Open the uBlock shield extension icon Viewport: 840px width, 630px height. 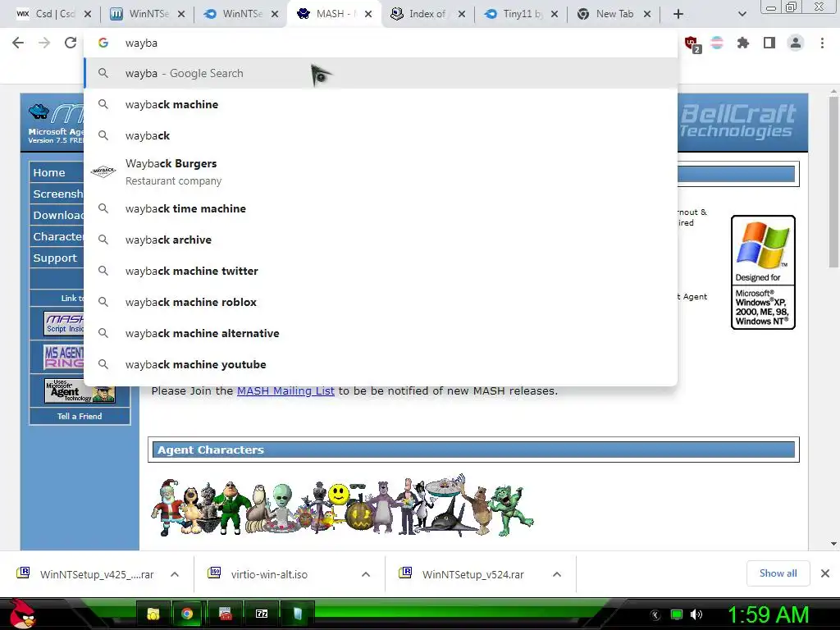pyautogui.click(x=691, y=43)
